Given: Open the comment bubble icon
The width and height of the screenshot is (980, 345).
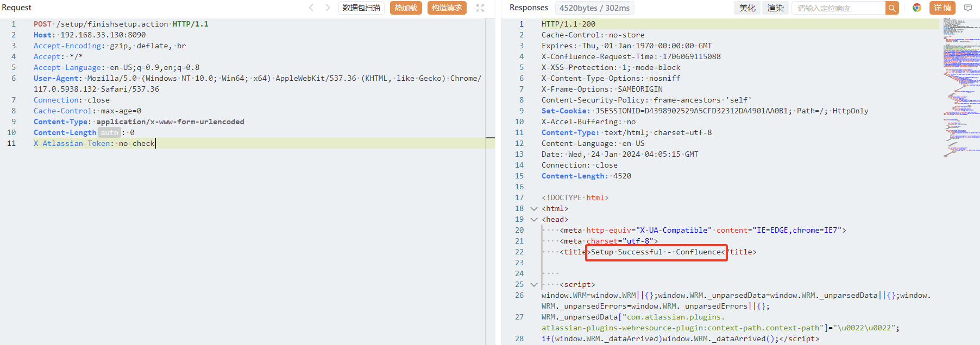Looking at the screenshot, I should click(968, 8).
